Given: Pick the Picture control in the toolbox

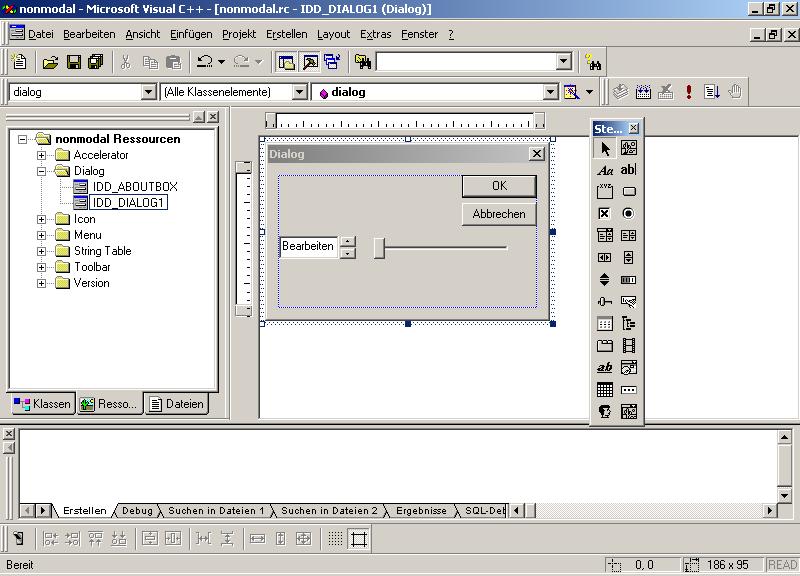Looking at the screenshot, I should tap(629, 148).
